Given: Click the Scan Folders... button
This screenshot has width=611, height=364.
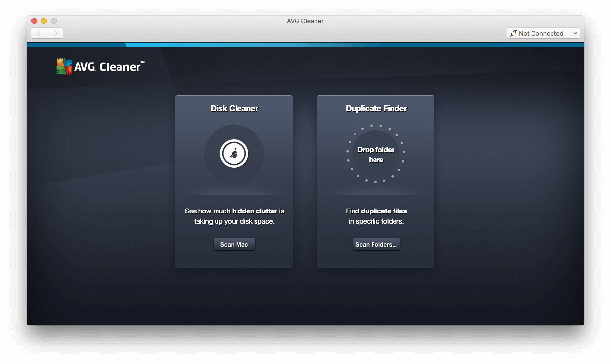Looking at the screenshot, I should point(376,244).
